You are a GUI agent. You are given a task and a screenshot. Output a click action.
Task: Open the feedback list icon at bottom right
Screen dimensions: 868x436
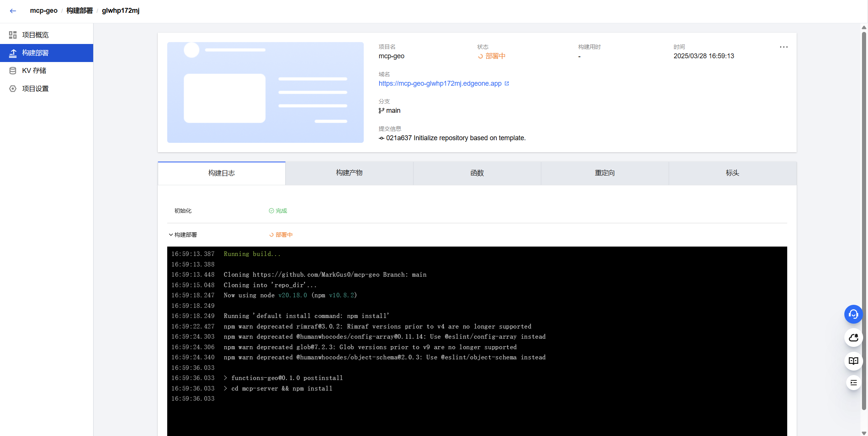(x=853, y=383)
